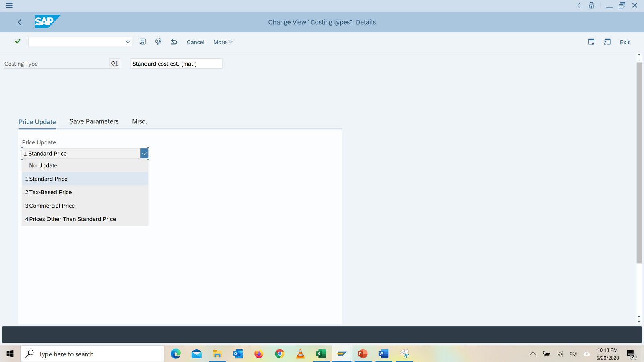Open the command field dropdown arrow
644x362 pixels.
coord(128,42)
